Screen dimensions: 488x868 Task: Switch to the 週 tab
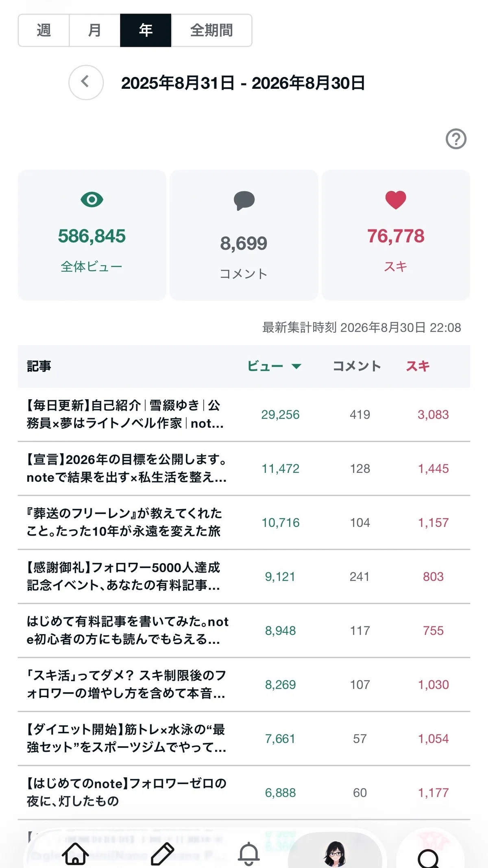pos(44,31)
